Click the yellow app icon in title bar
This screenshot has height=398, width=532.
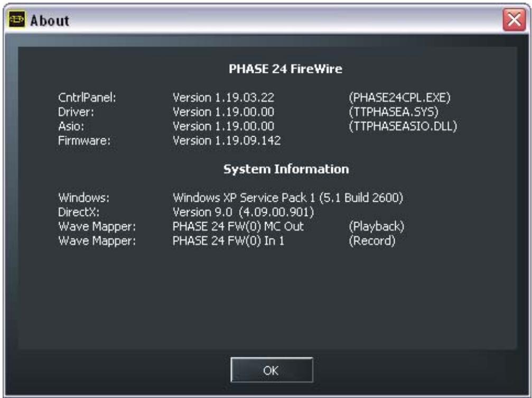click(x=16, y=20)
